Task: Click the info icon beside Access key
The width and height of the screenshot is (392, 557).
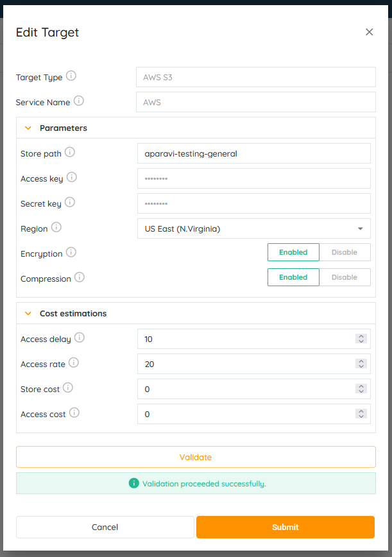Action: tap(72, 178)
